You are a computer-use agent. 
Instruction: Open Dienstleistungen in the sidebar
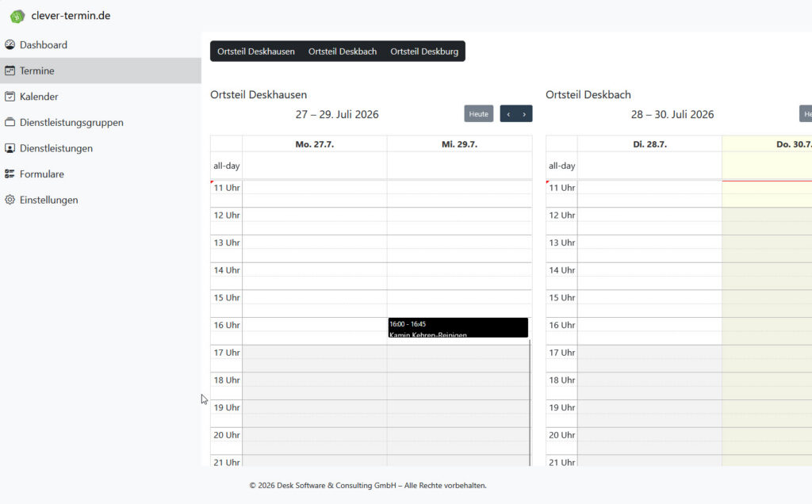(101, 148)
